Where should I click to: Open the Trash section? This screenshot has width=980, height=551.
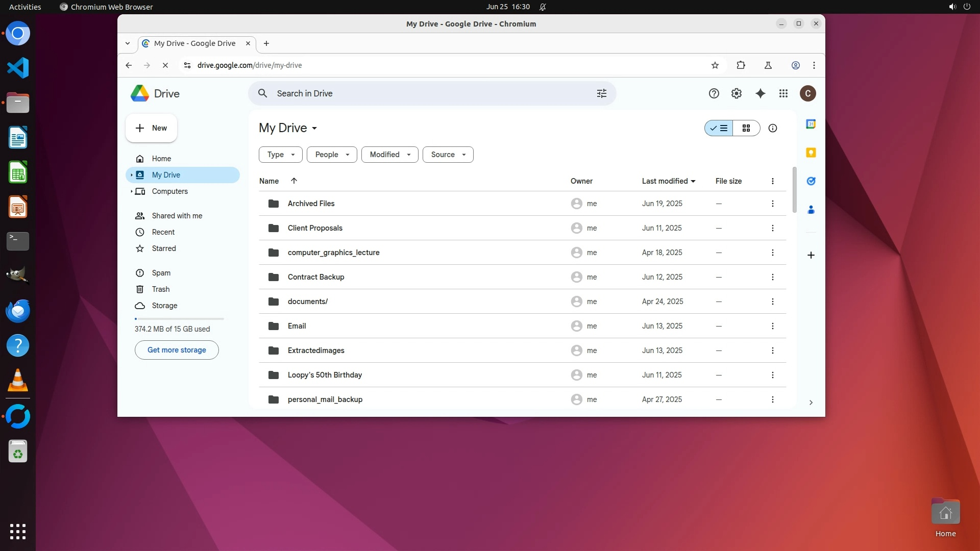(160, 289)
